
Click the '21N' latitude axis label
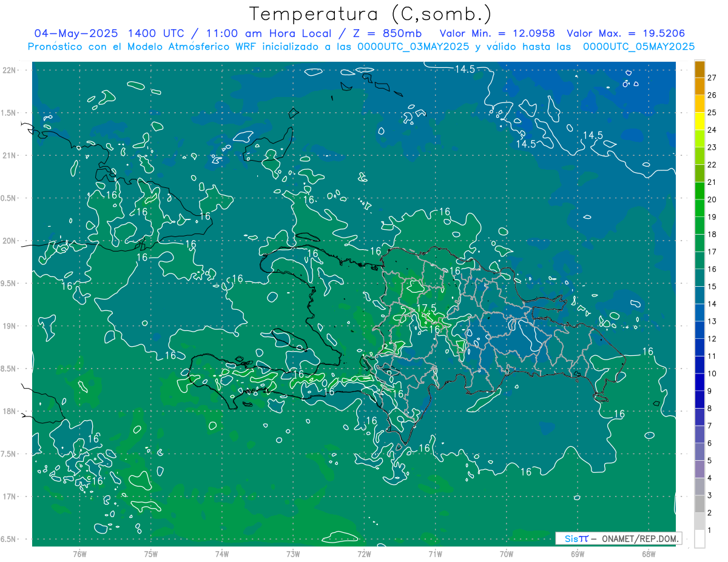[8, 155]
